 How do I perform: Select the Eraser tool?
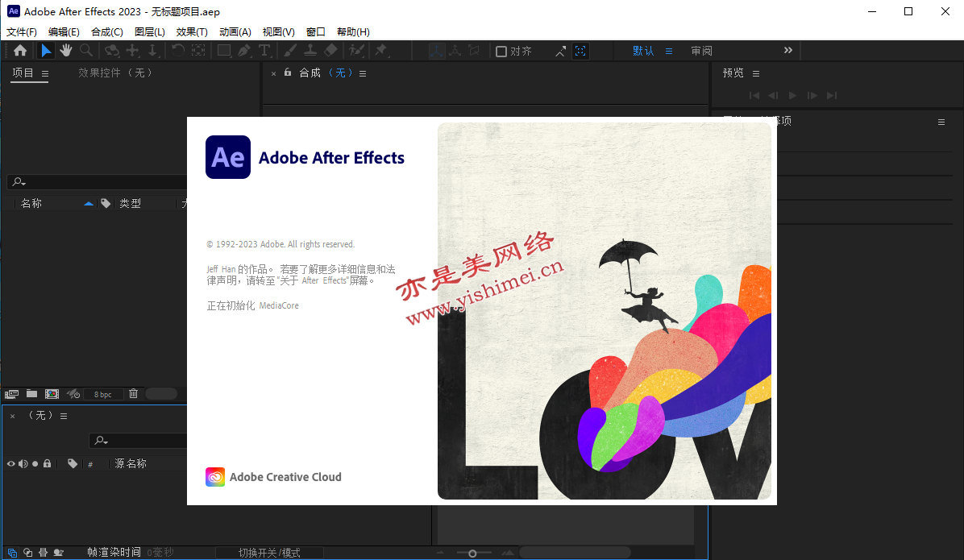(x=330, y=51)
